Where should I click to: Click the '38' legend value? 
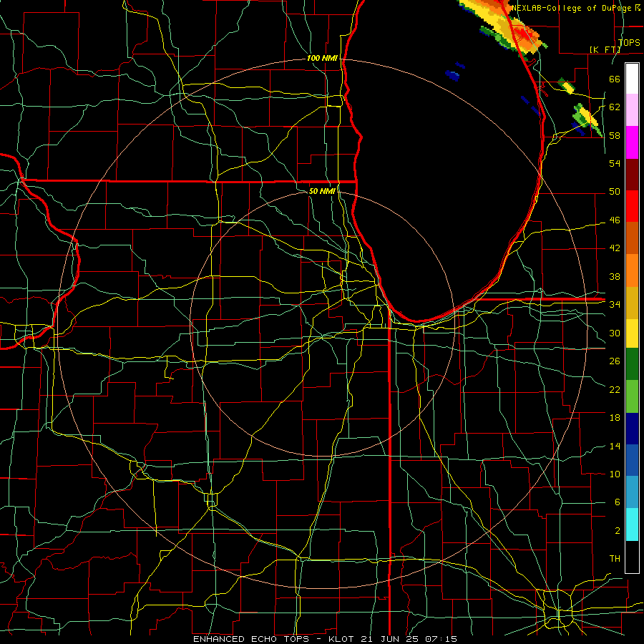click(x=615, y=276)
